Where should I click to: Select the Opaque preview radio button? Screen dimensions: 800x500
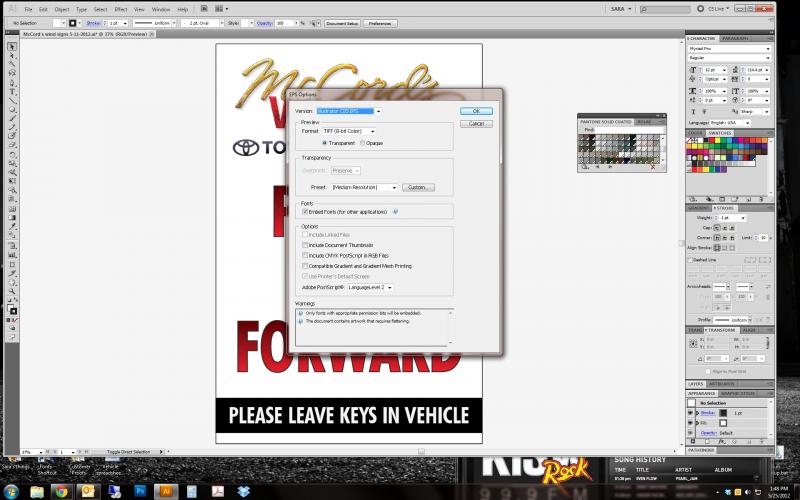pyautogui.click(x=362, y=143)
